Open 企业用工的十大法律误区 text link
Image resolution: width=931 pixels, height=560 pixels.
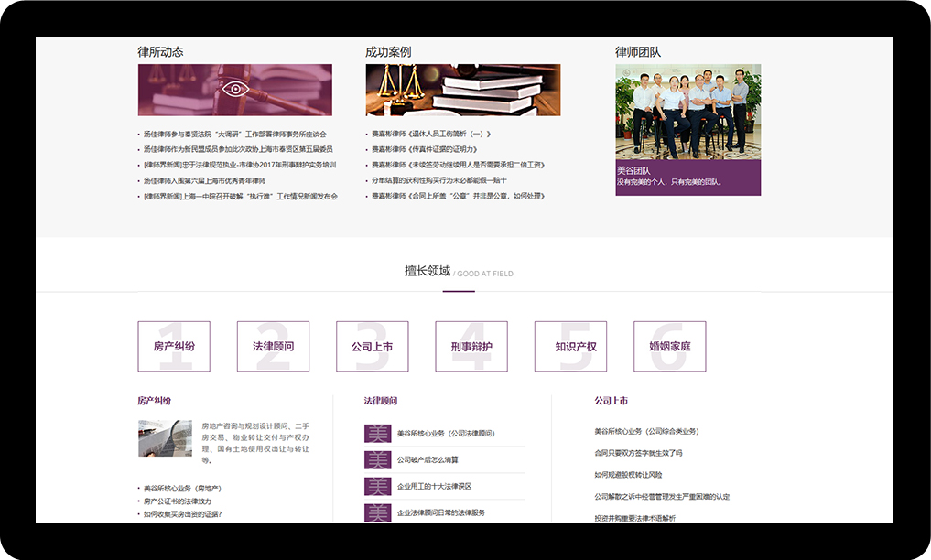pos(434,487)
